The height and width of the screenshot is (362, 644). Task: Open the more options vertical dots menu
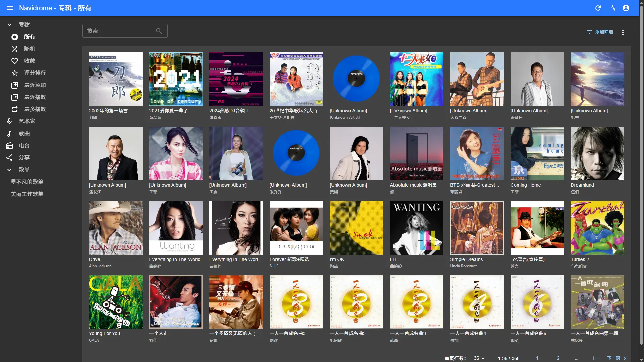[x=623, y=32]
